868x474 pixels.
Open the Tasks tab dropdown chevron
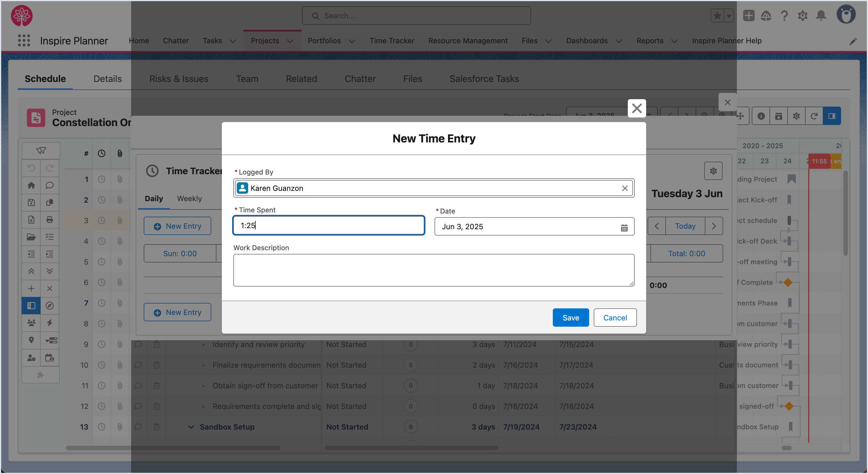232,41
